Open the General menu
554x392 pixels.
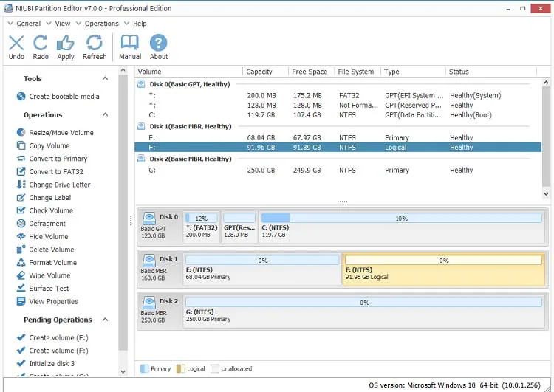pos(28,24)
